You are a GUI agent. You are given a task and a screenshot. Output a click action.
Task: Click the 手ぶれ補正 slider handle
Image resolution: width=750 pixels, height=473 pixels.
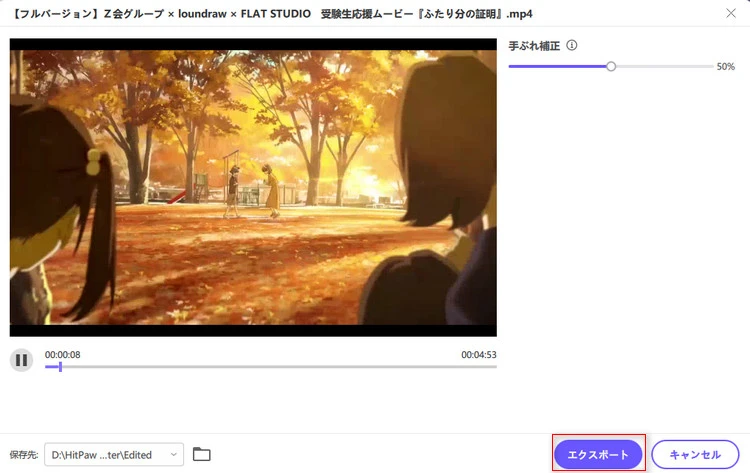pos(611,66)
